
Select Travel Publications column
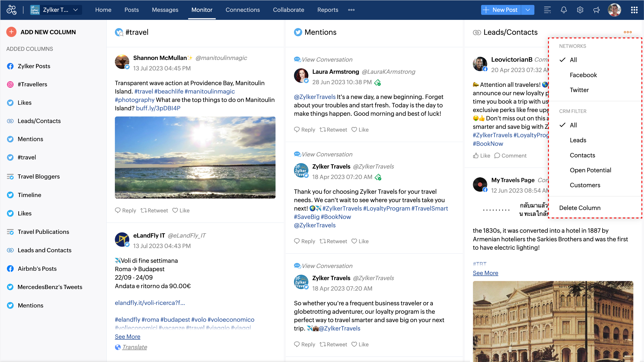click(x=43, y=232)
